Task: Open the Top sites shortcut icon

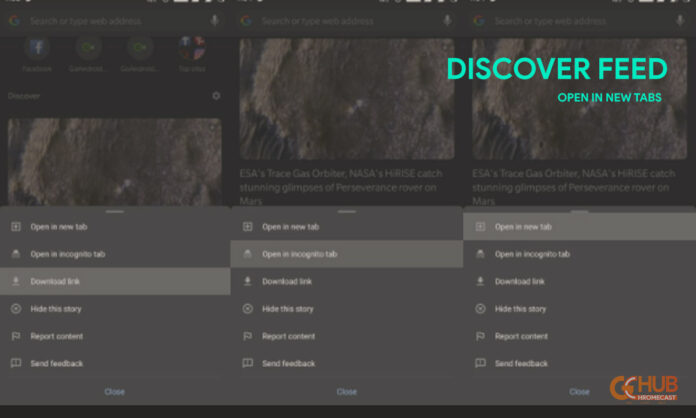Action: click(191, 48)
